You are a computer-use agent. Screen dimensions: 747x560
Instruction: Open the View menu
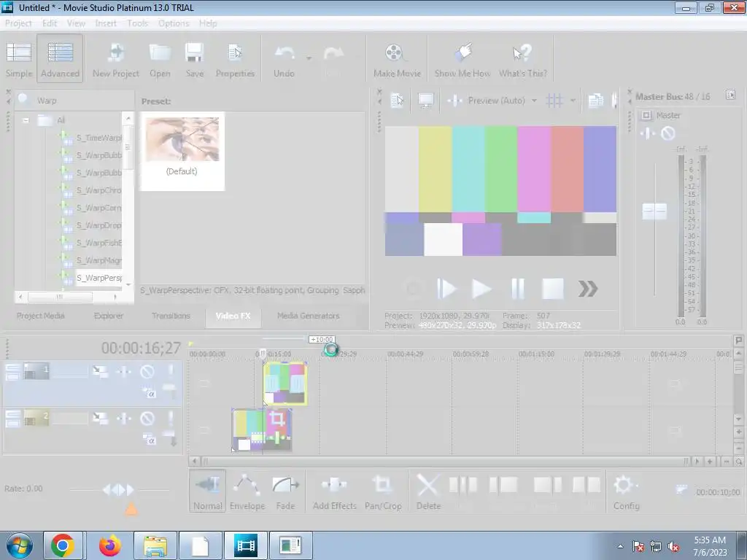[x=76, y=23]
